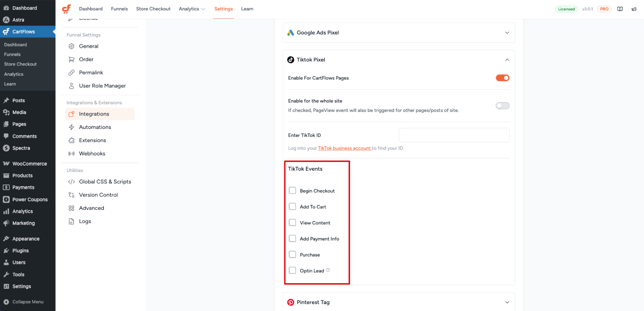Select Integrations in the settings sidebar
Screen dimensions: 644x311
100,114
